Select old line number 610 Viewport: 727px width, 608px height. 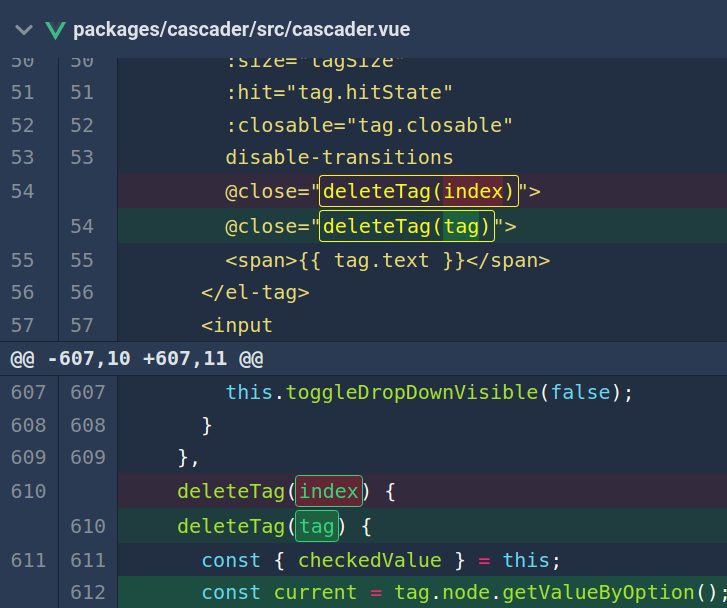click(x=29, y=491)
